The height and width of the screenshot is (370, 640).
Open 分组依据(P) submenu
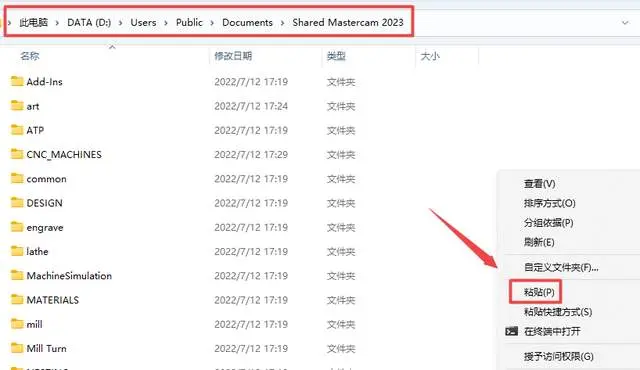[x=549, y=223]
